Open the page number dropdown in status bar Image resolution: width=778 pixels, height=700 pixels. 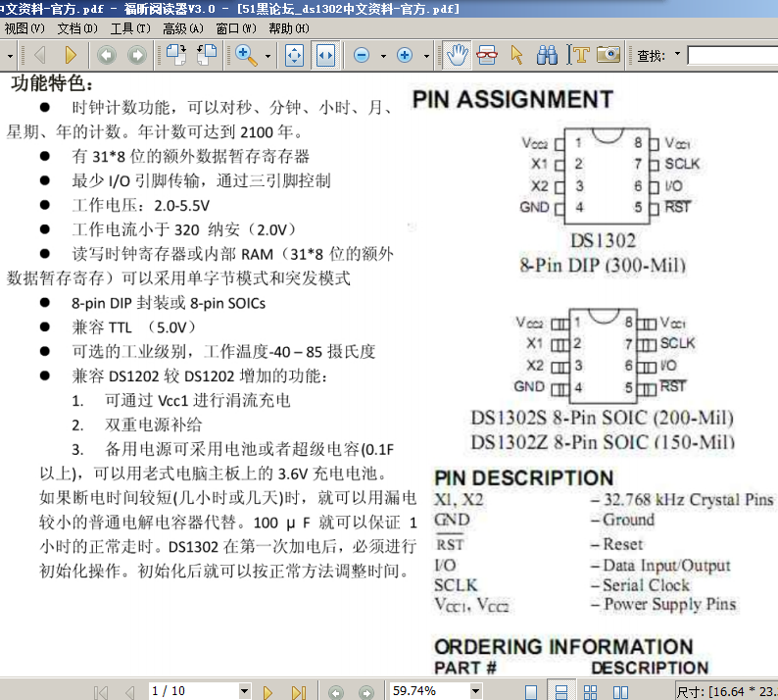[245, 691]
